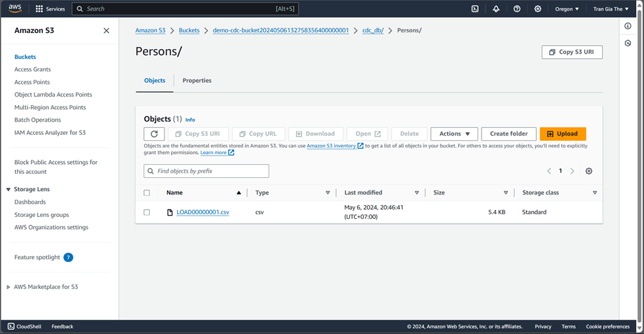This screenshot has height=334, width=644.
Task: Open the notifications bell
Action: coord(496,9)
